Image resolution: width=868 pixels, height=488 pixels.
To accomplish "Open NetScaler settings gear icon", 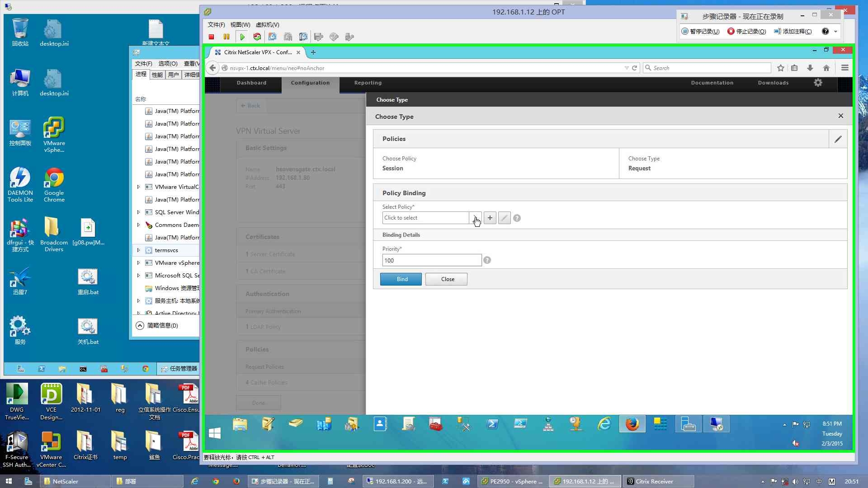I will (x=818, y=83).
